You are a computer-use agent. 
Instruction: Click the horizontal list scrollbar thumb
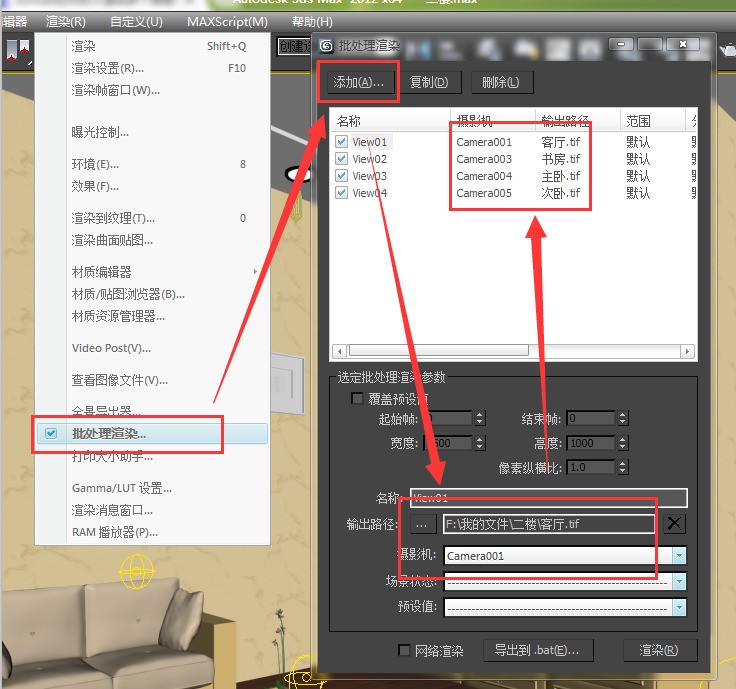[x=438, y=351]
